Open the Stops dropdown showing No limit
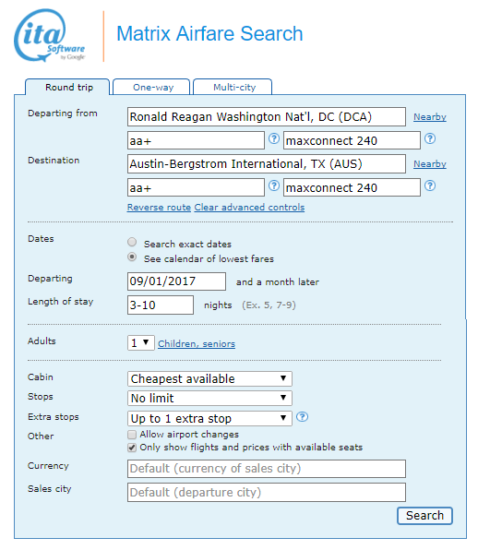The height and width of the screenshot is (550, 490). (x=209, y=398)
